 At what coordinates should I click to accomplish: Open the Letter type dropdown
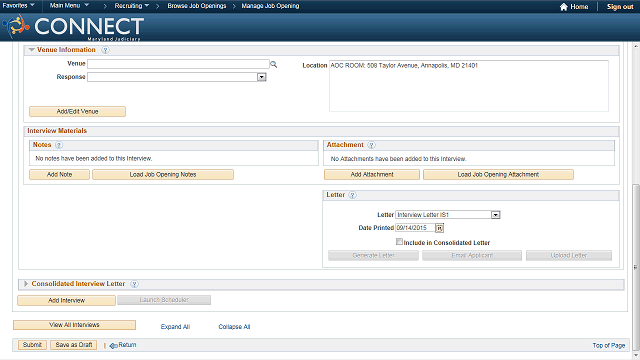tap(496, 215)
